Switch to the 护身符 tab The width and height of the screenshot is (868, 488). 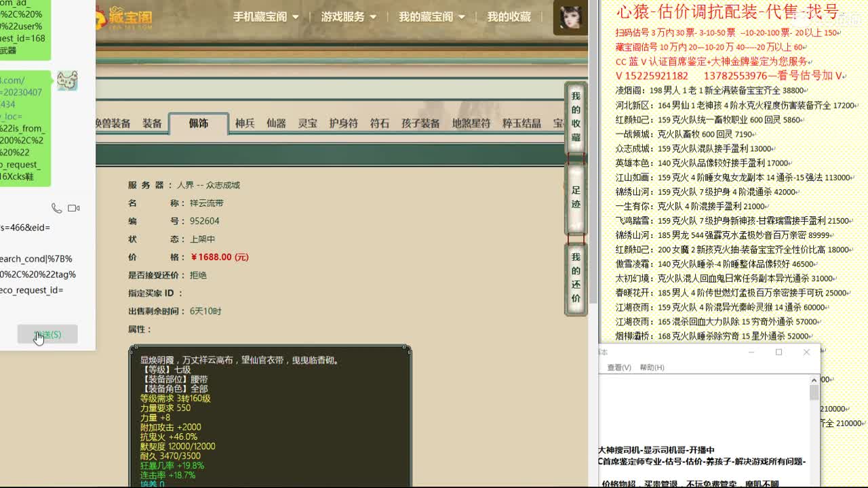pos(343,123)
